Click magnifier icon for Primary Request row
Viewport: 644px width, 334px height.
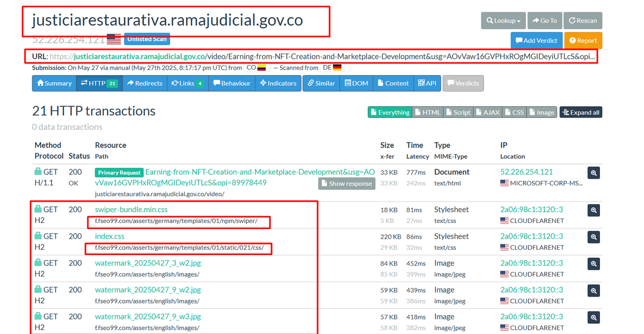click(x=594, y=173)
